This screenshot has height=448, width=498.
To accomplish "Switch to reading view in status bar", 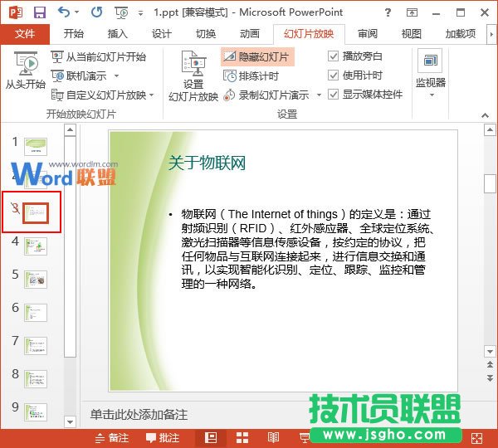I will pos(274,437).
